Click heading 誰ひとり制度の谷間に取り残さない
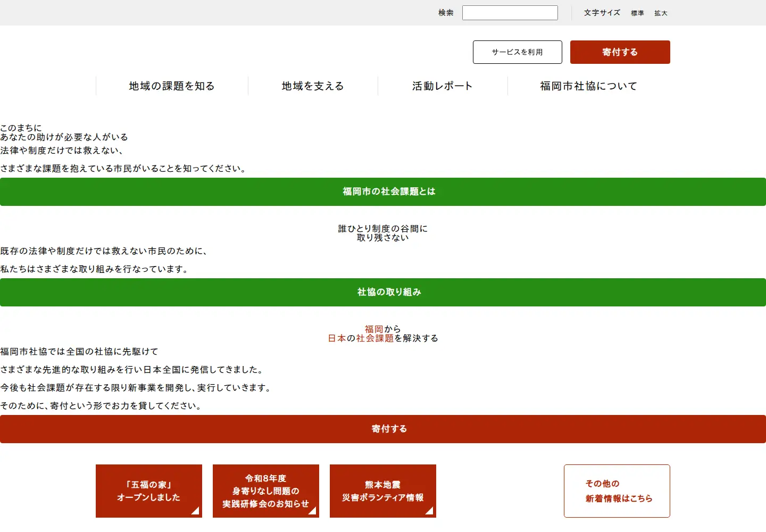 pos(383,233)
